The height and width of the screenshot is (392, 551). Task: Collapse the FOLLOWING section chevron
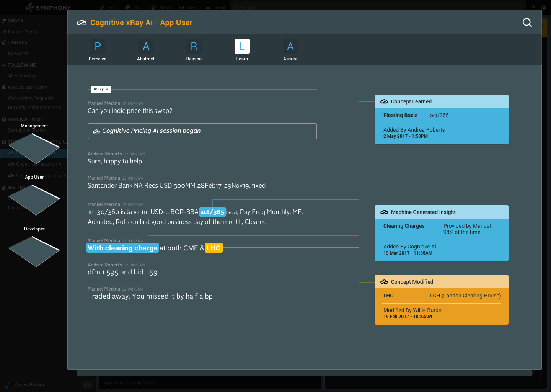point(4,65)
